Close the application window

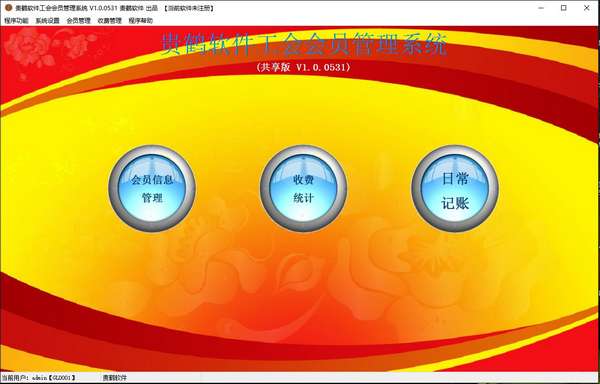586,8
